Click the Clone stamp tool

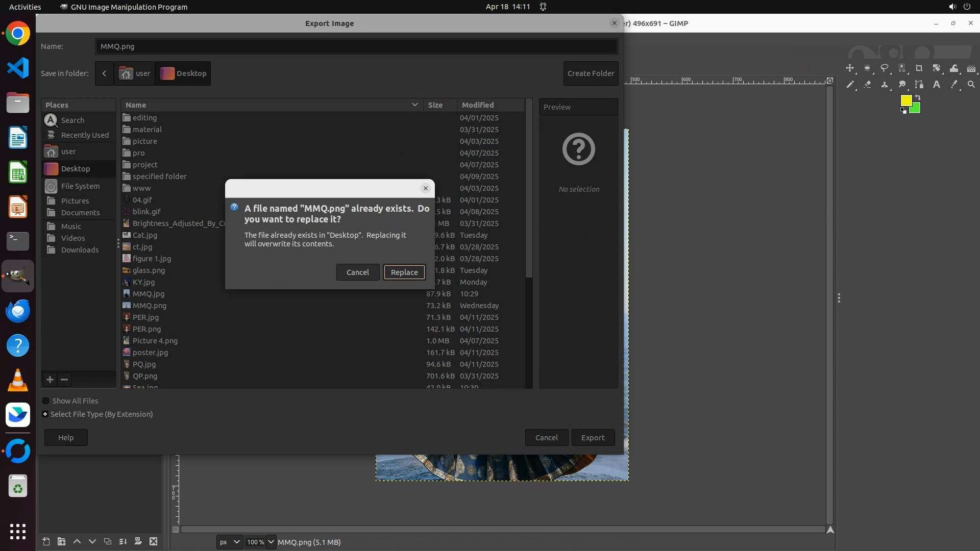pos(885,85)
